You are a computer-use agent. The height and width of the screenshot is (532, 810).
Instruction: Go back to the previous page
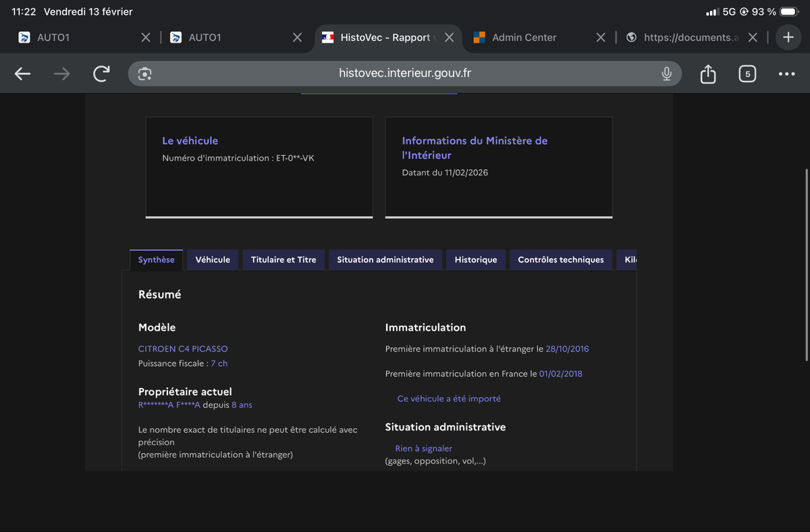(22, 74)
